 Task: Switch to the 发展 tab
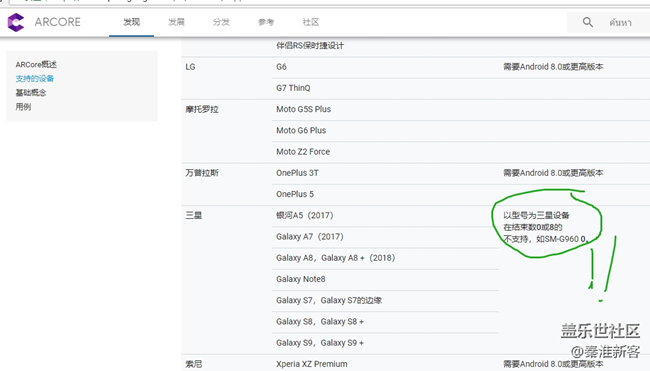pos(176,22)
